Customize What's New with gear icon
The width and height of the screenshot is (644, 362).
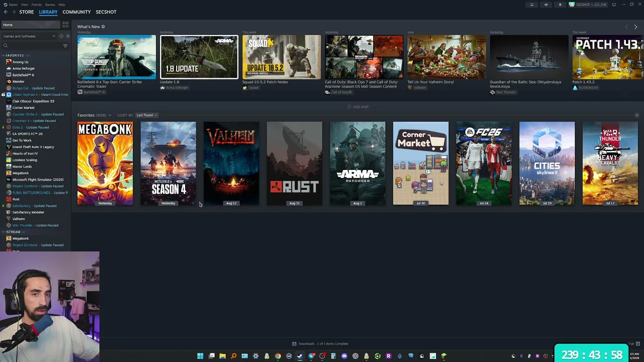[103, 27]
